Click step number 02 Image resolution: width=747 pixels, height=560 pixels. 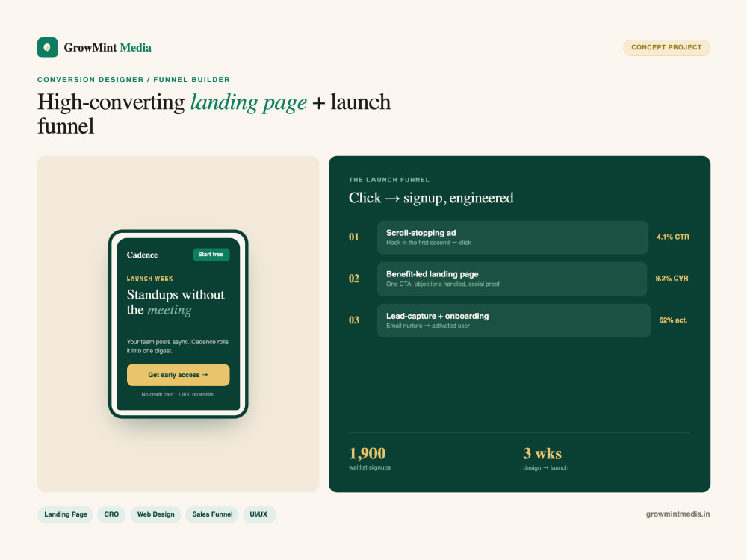point(354,279)
